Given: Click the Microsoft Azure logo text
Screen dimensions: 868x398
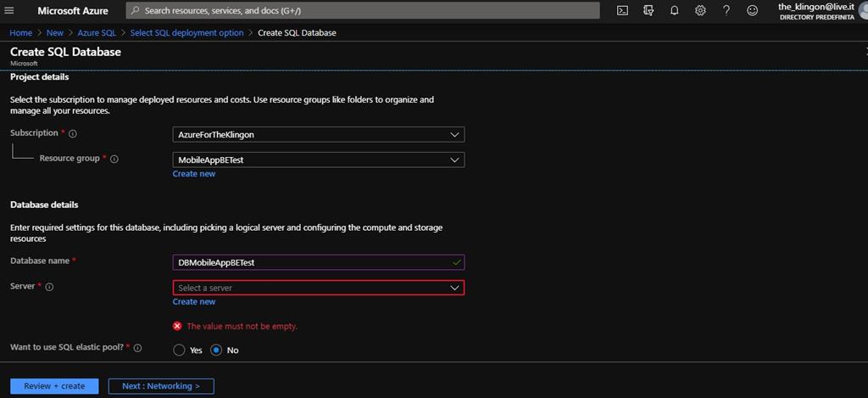Looking at the screenshot, I should pyautogui.click(x=73, y=10).
